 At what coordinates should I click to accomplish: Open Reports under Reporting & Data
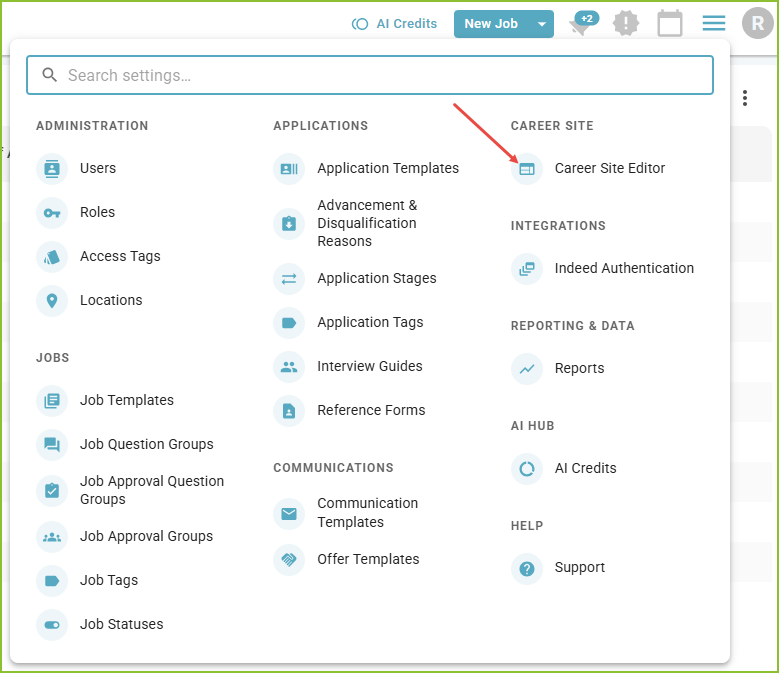tap(579, 369)
